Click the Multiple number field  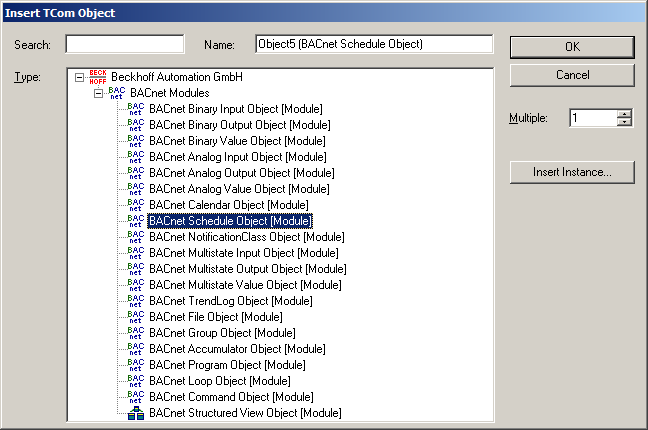(593, 118)
